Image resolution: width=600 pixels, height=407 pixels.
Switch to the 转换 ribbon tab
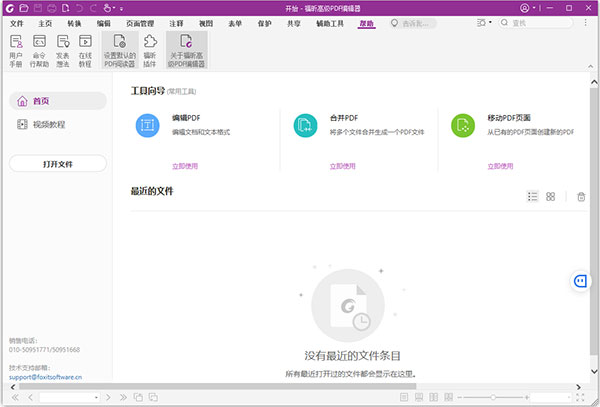click(x=74, y=24)
